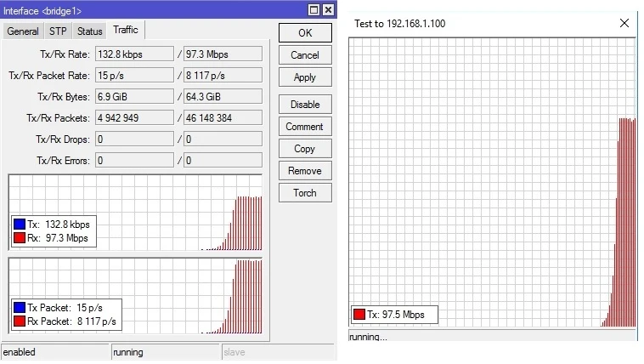Click the red Tx 97.5 Mbps legend swatch
Image resolution: width=644 pixels, height=364 pixels.
(x=359, y=315)
